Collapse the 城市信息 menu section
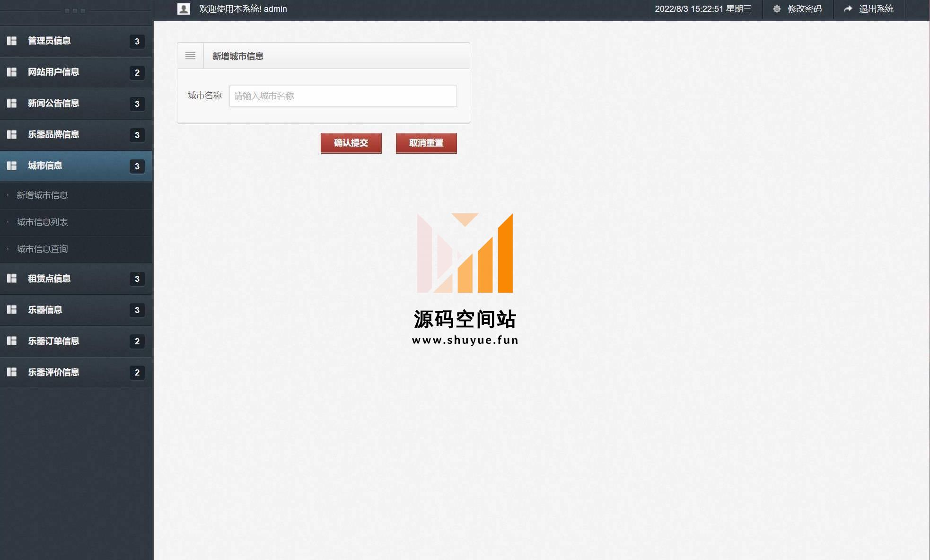 pos(76,166)
